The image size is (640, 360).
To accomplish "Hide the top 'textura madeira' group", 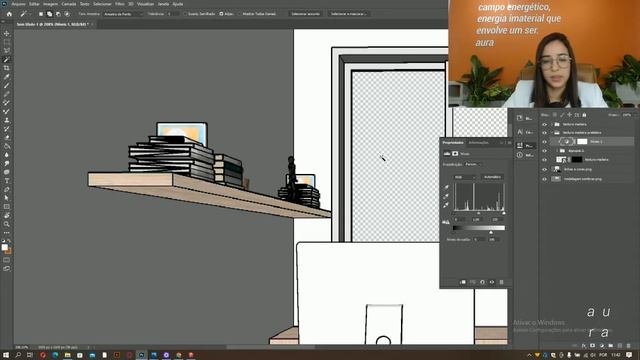I will pos(544,124).
